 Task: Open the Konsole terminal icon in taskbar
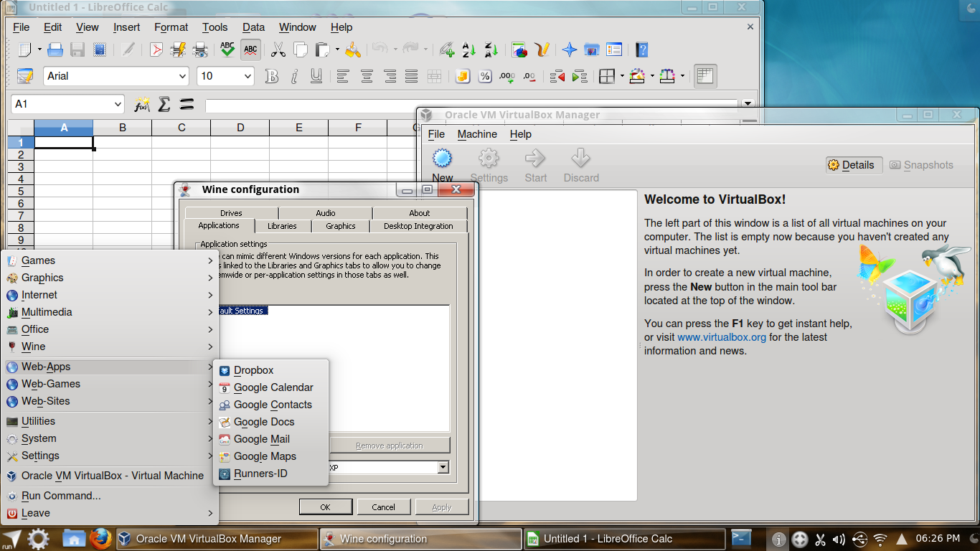741,538
